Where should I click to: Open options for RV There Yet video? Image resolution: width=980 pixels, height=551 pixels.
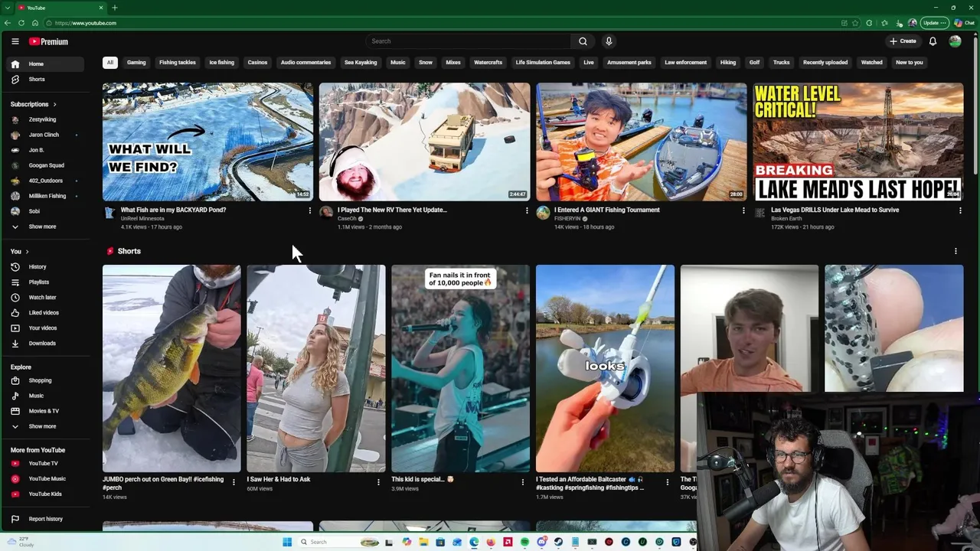point(527,210)
